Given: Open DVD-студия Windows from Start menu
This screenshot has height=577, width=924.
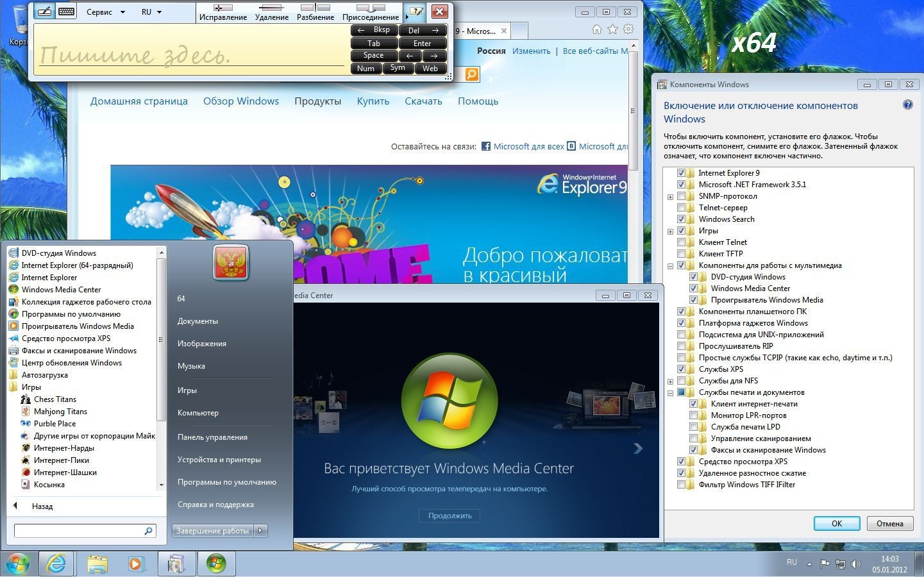Looking at the screenshot, I should pos(58,253).
